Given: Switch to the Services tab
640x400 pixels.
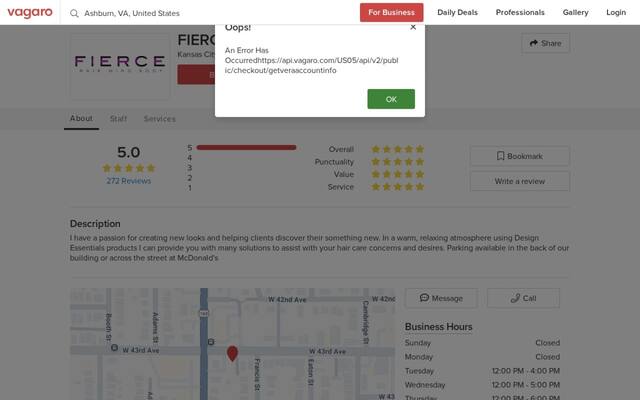Looking at the screenshot, I should click(160, 119).
